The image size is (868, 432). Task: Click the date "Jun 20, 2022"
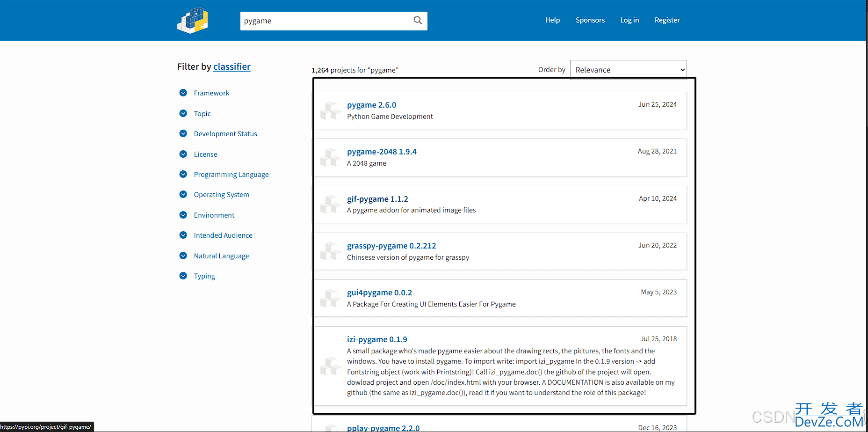click(x=657, y=245)
